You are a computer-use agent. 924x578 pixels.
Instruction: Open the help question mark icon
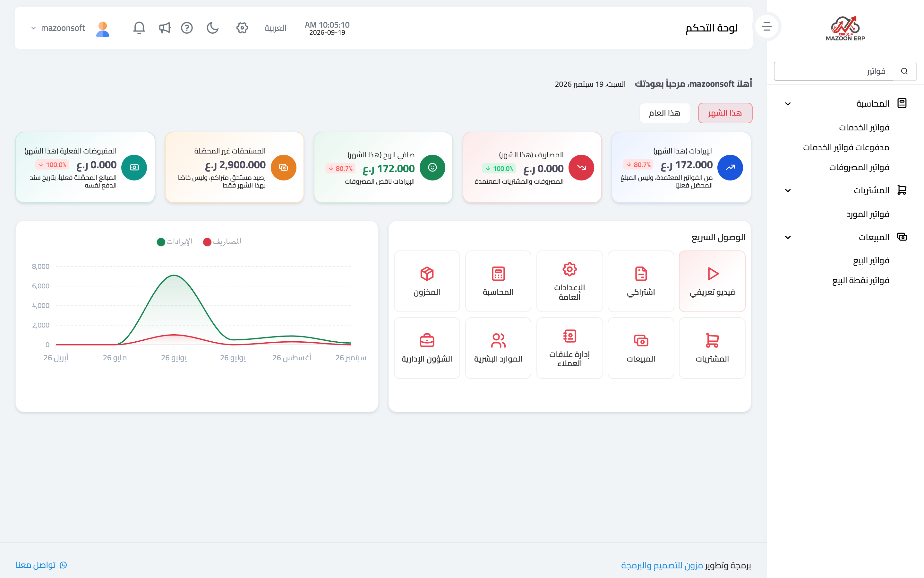coord(187,28)
